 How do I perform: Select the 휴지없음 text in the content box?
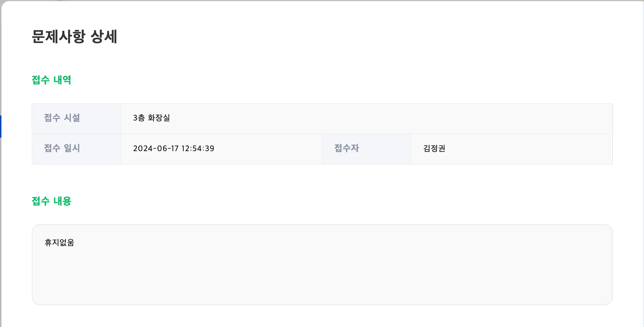[59, 242]
